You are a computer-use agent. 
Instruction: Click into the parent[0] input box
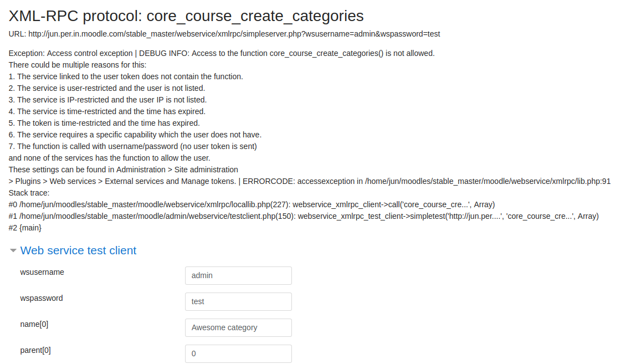click(238, 353)
